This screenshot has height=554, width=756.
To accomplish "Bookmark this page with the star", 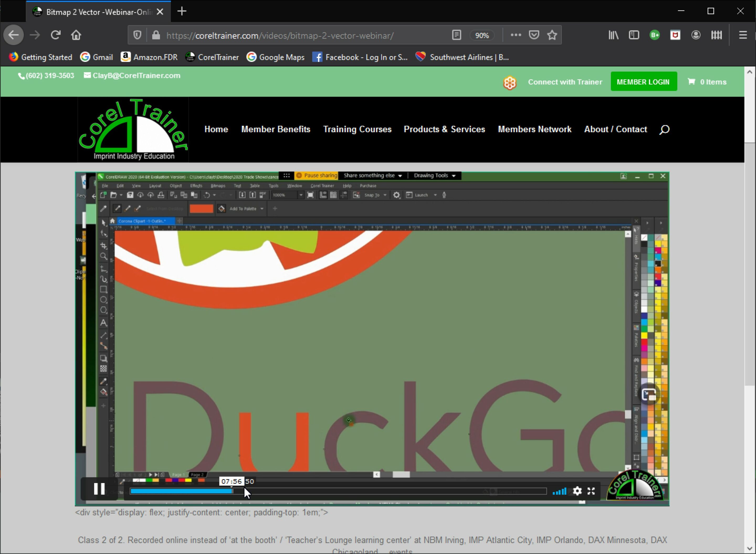I will pyautogui.click(x=552, y=35).
